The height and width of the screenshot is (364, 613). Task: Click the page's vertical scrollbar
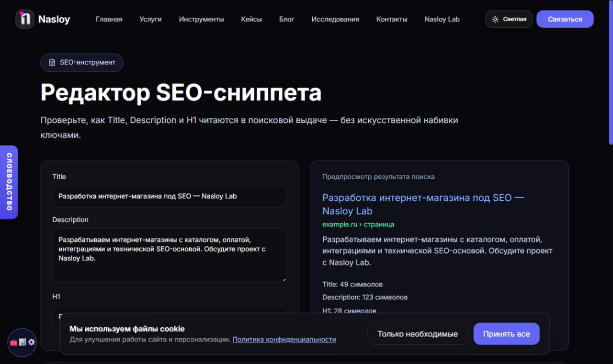point(611,72)
